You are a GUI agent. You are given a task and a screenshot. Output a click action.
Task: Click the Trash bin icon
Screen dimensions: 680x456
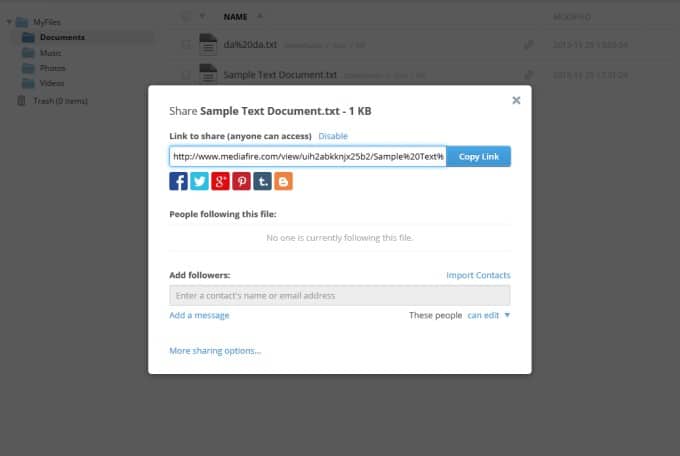[x=21, y=101]
